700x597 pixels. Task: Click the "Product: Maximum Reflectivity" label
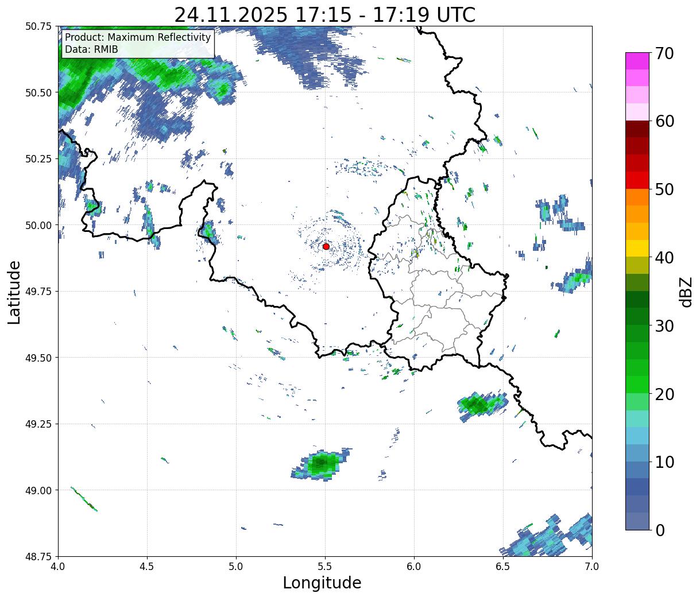(138, 37)
